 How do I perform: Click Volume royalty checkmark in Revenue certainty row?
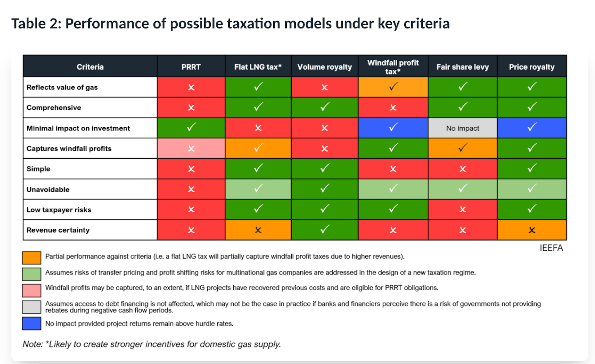(324, 229)
